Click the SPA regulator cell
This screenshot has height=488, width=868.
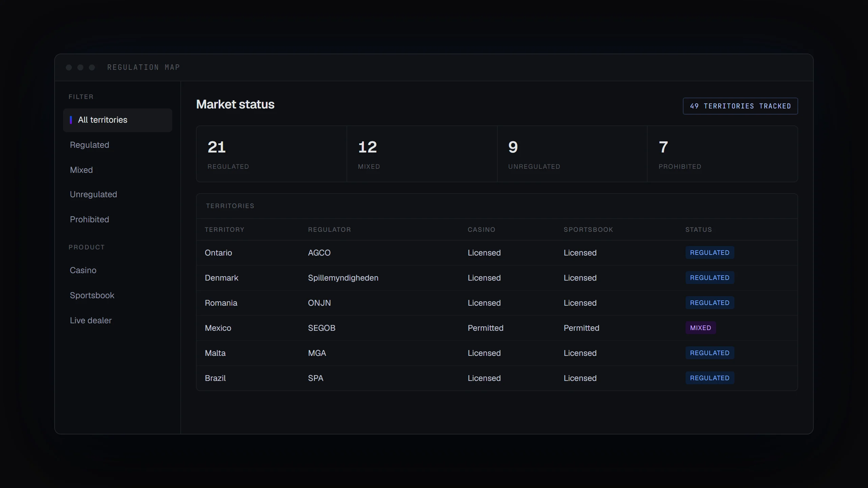coord(316,378)
